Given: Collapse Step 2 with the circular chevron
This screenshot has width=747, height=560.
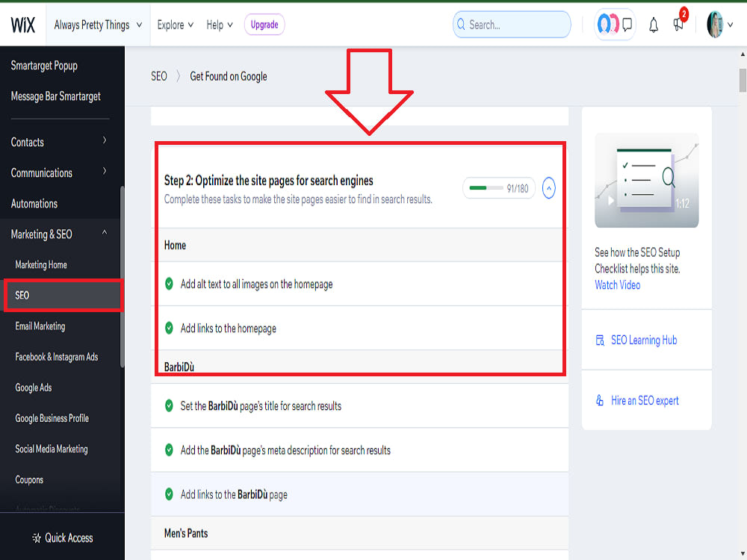Looking at the screenshot, I should pos(549,188).
